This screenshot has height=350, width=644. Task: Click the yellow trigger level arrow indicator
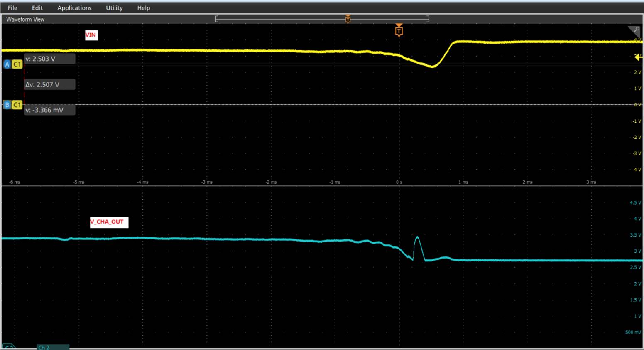638,57
